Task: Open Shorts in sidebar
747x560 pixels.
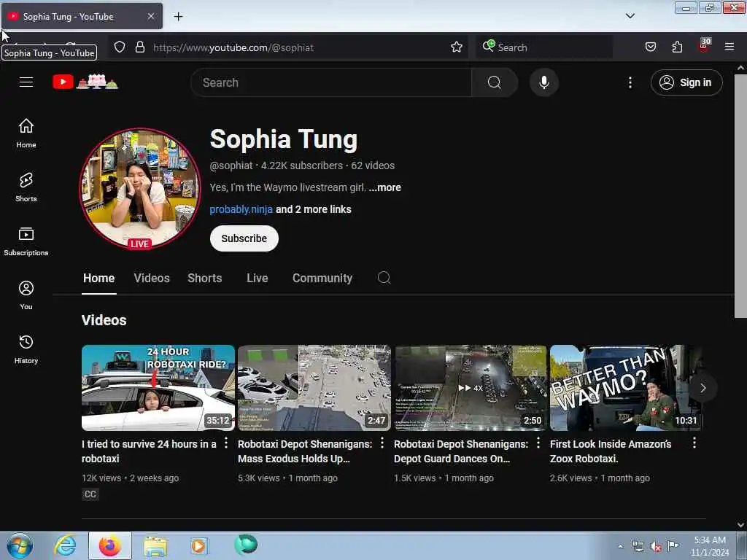Action: pos(26,187)
